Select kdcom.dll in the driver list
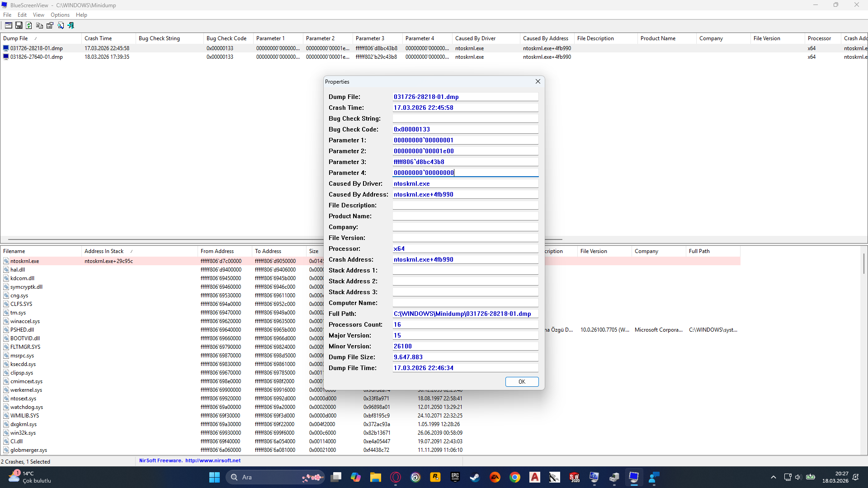This screenshot has height=488, width=868. coord(22,278)
